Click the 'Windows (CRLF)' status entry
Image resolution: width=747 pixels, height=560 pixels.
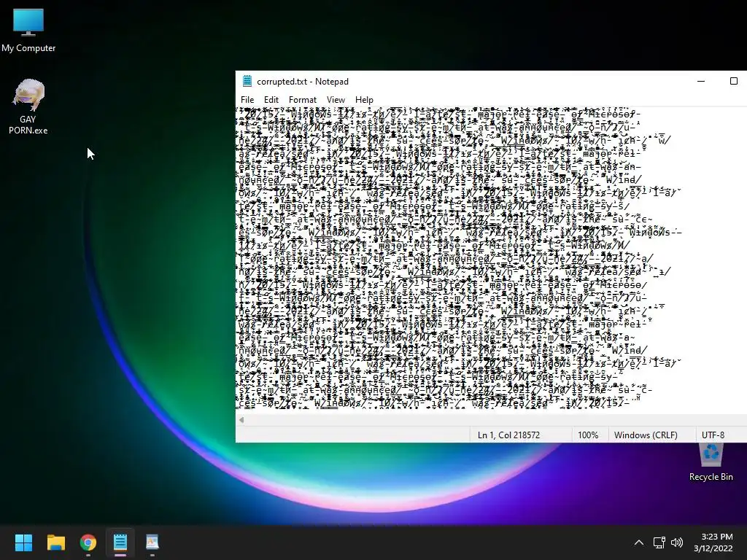coord(646,435)
